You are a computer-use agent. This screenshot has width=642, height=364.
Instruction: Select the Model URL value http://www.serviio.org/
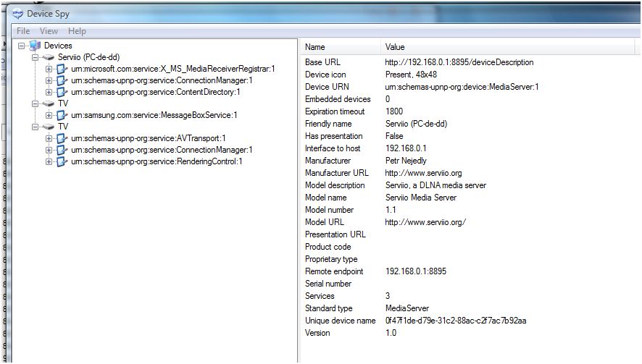[425, 222]
